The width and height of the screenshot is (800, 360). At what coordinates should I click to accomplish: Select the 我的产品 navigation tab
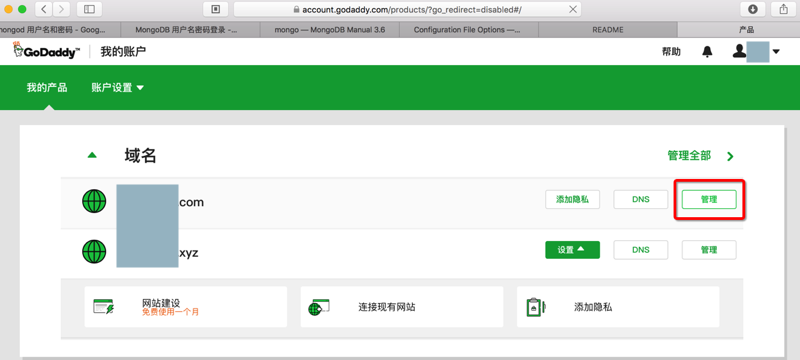click(x=47, y=88)
